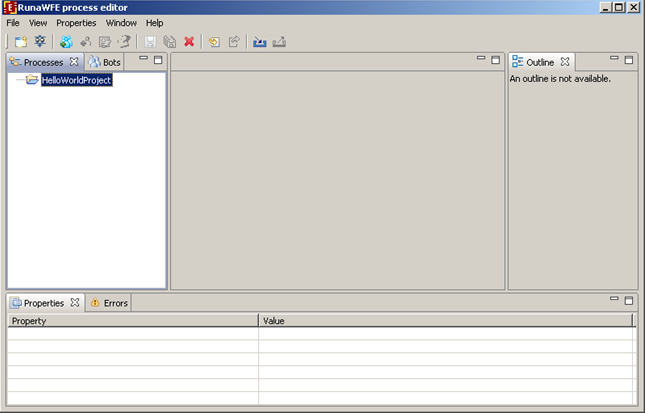Open the Window menu
Viewport: 646px width, 413px height.
pos(121,22)
